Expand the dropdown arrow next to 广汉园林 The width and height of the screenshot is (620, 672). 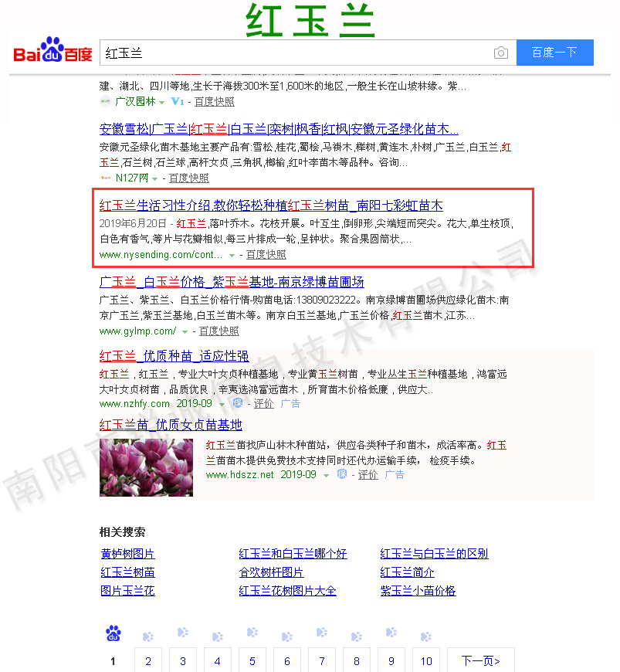(161, 102)
